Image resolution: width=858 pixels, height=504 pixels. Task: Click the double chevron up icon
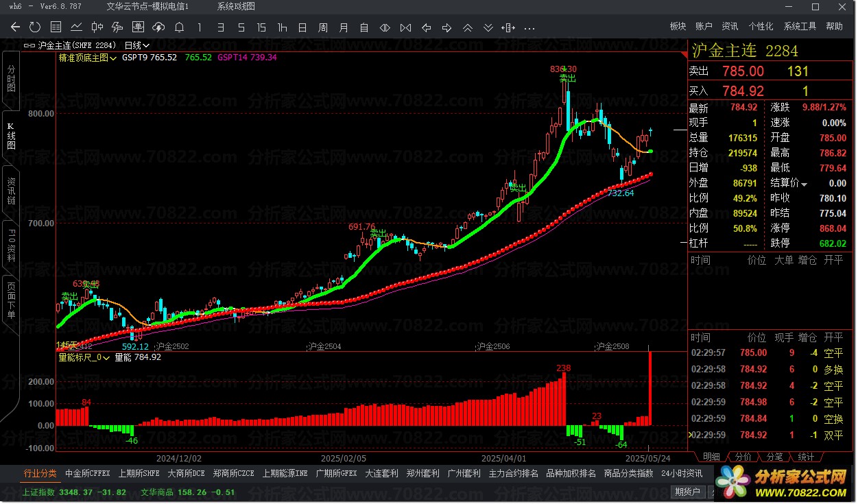468,27
